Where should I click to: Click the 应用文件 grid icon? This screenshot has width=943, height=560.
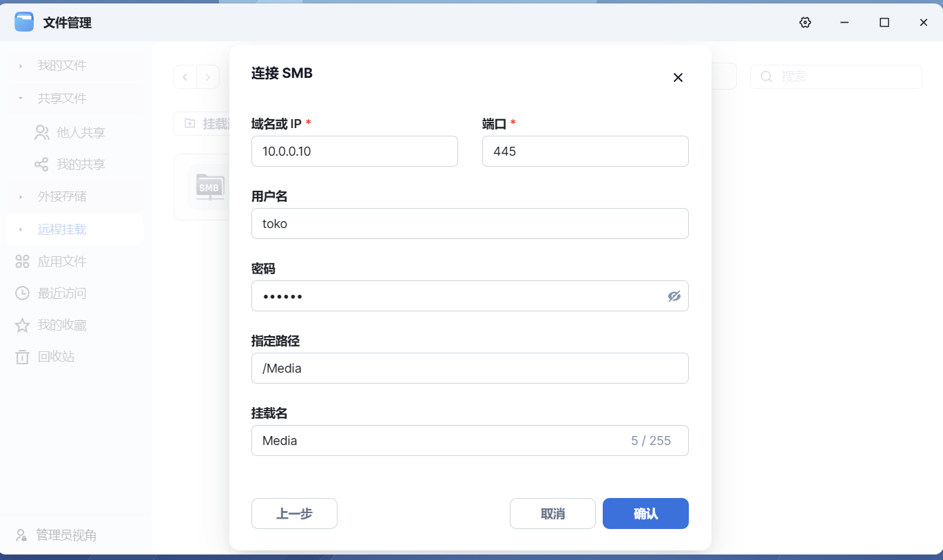point(23,261)
